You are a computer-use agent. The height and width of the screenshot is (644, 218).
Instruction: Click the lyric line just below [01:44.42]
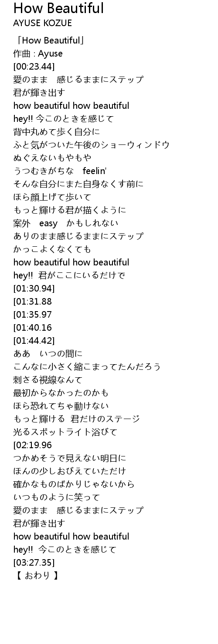[48, 354]
